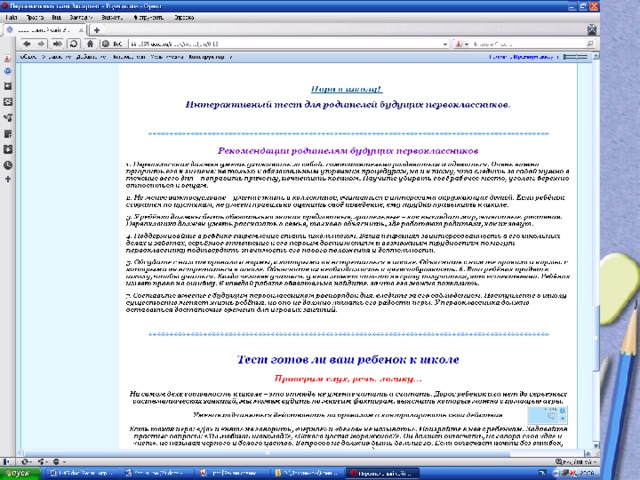Switch to the first taskbar document window
This screenshot has height=480, width=640.
tap(81, 473)
